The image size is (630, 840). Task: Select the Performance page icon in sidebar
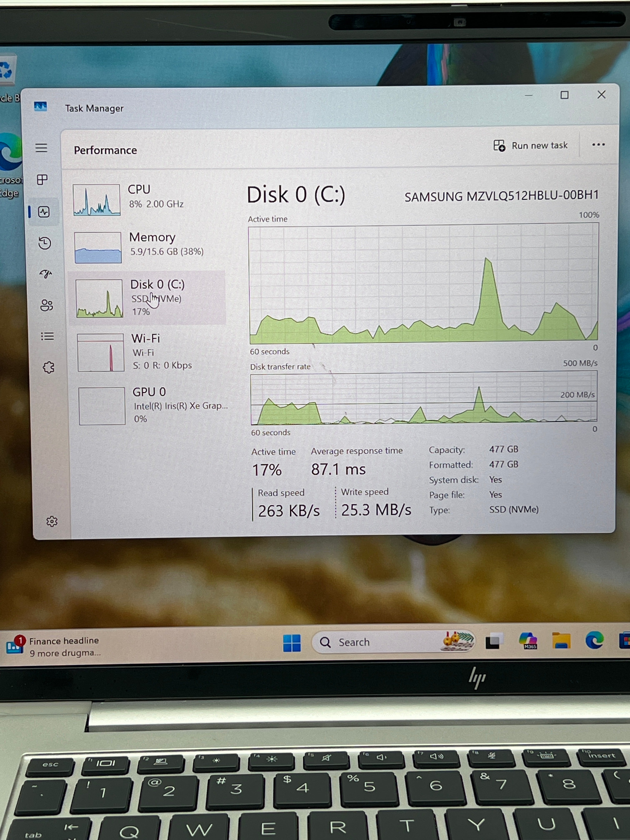click(x=44, y=211)
